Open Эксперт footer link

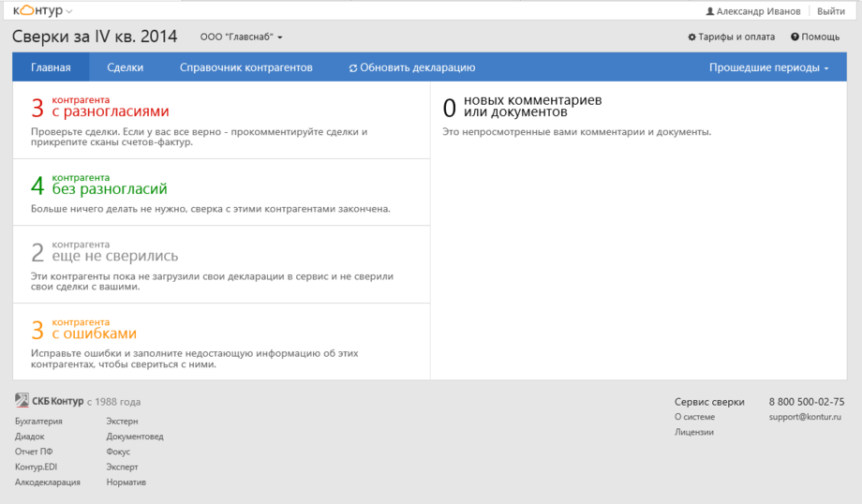click(x=122, y=467)
